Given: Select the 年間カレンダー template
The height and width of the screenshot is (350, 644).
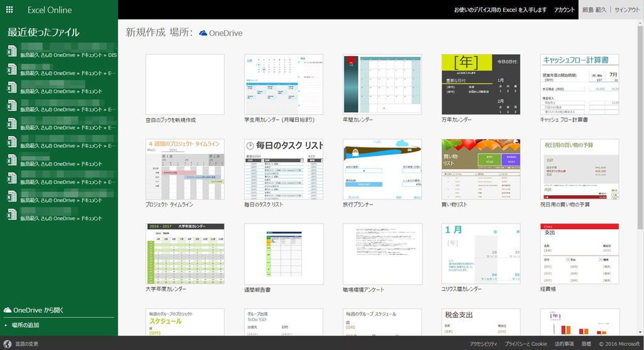Looking at the screenshot, I should coord(382,84).
